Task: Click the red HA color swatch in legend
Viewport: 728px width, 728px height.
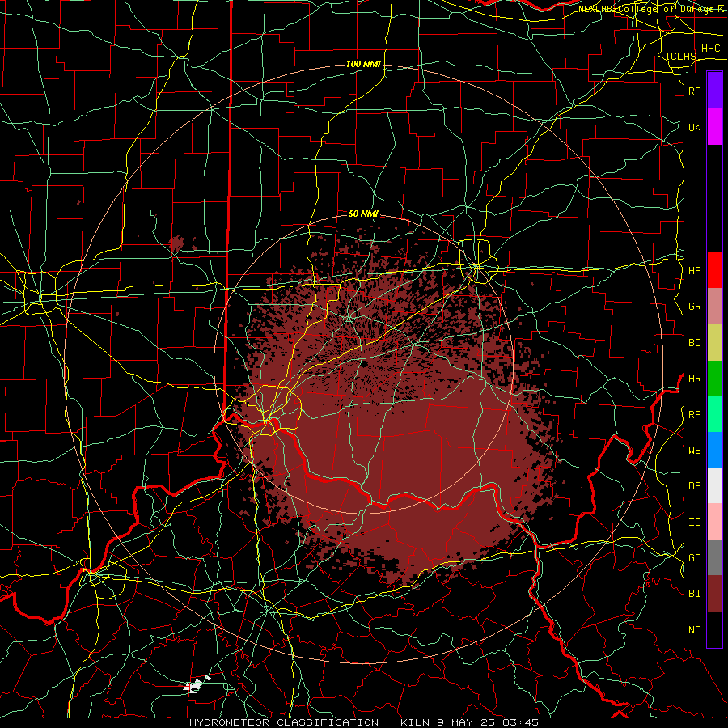Action: tap(714, 270)
